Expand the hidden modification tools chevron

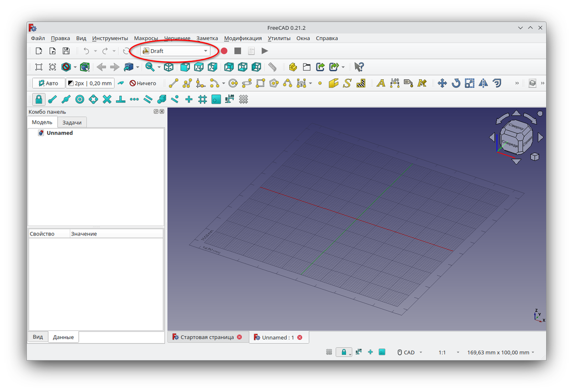click(517, 83)
